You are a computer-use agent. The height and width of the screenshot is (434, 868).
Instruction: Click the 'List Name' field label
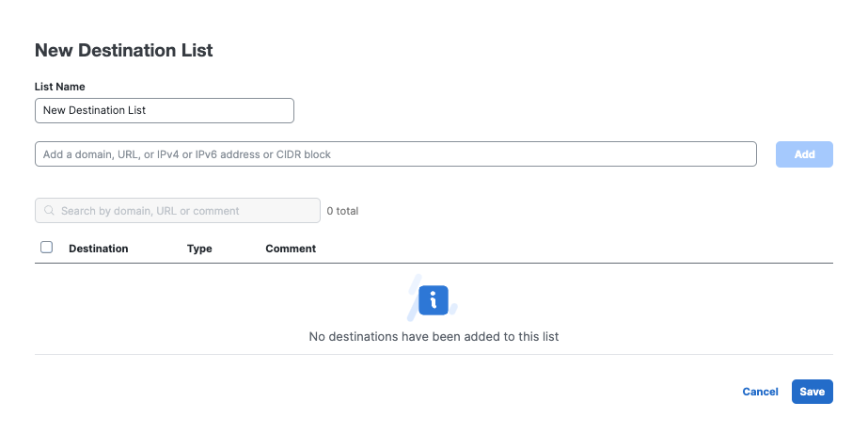pos(60,87)
